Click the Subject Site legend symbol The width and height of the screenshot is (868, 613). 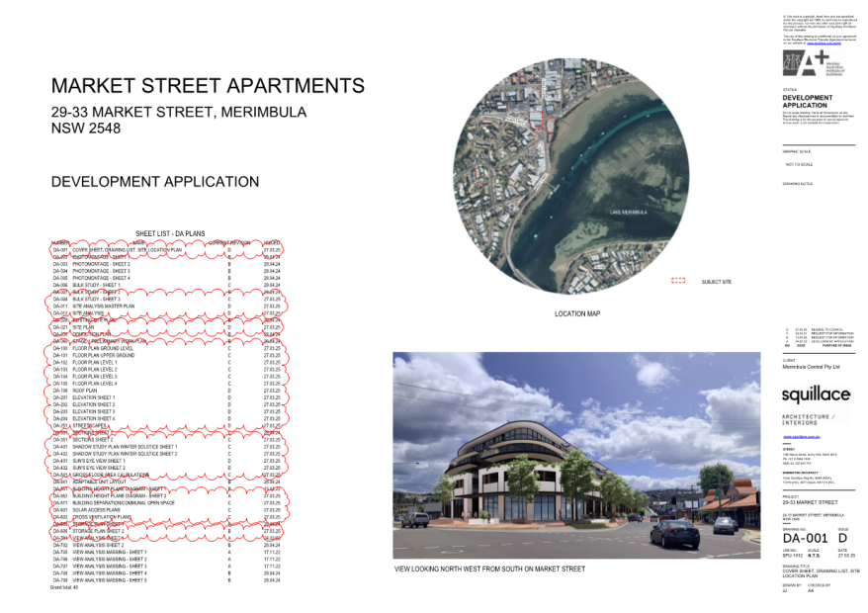tap(678, 280)
